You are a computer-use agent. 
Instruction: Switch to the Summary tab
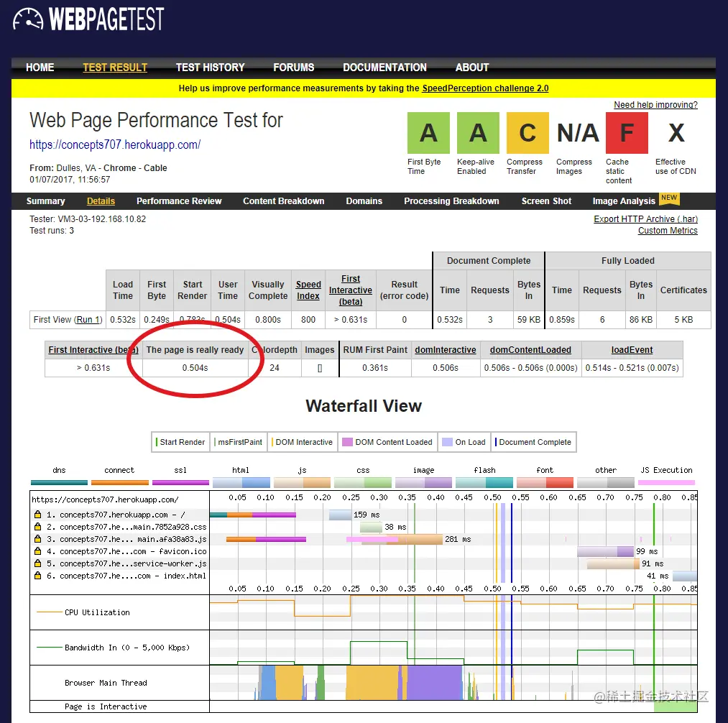point(45,201)
